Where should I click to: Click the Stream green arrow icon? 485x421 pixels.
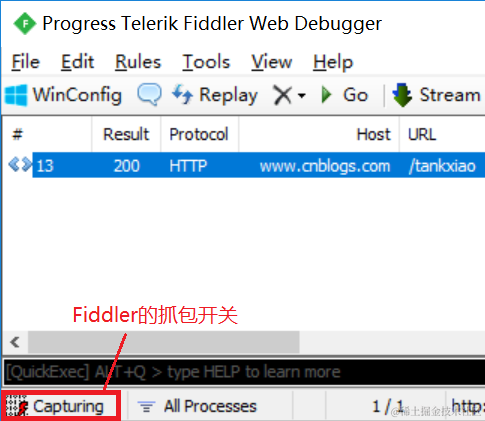(402, 95)
